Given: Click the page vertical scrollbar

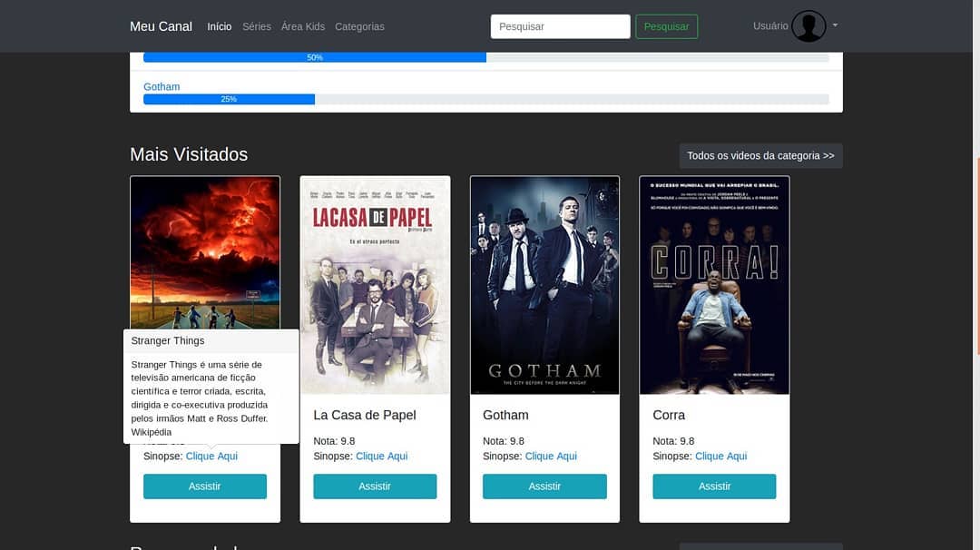Looking at the screenshot, I should [976, 256].
